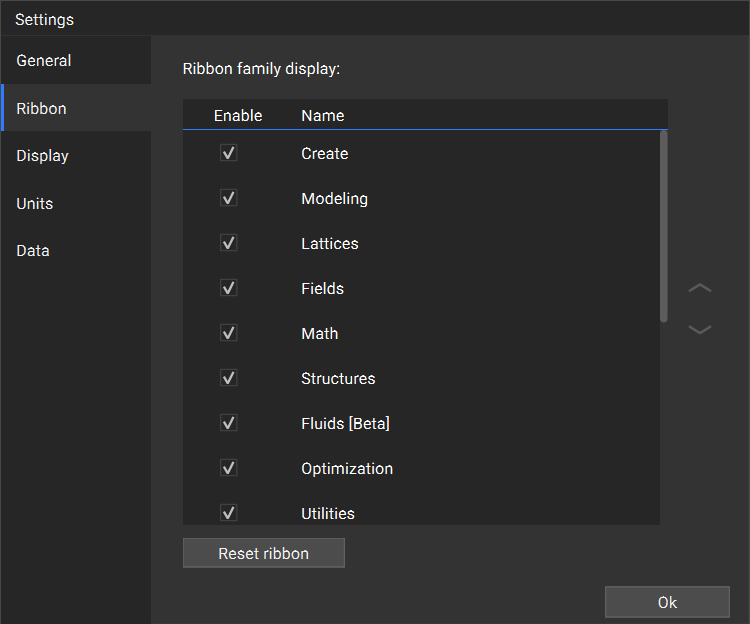750x624 pixels.
Task: Disable the Structures ribbon family
Action: click(x=229, y=378)
